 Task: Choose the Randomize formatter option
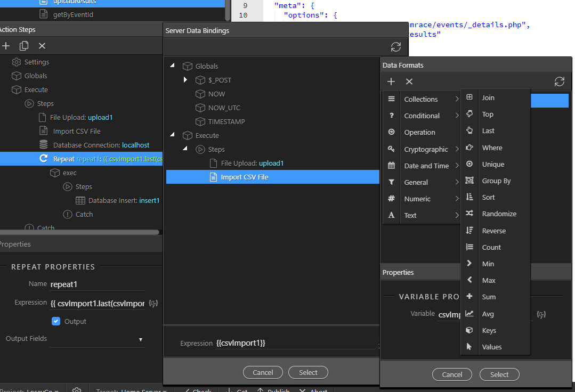click(499, 214)
